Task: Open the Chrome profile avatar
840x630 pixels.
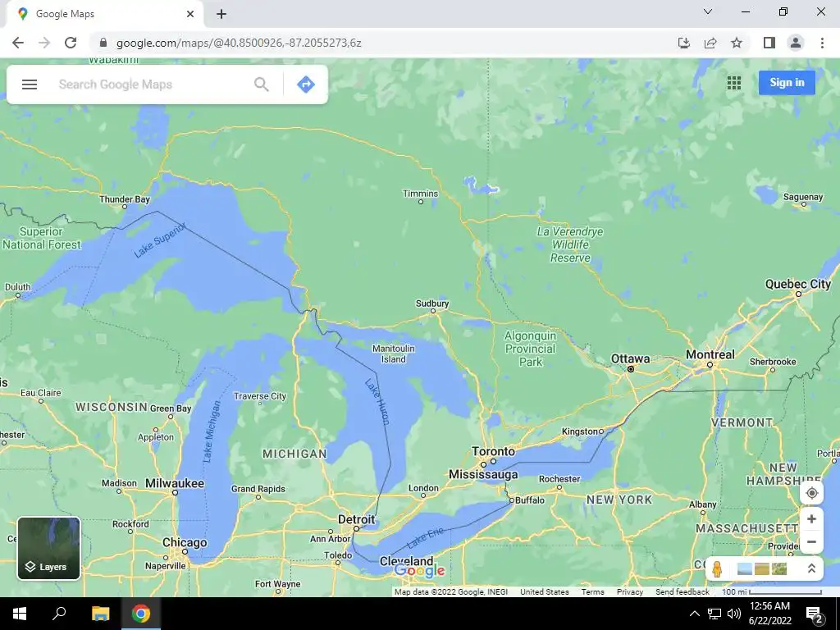Action: pos(796,43)
